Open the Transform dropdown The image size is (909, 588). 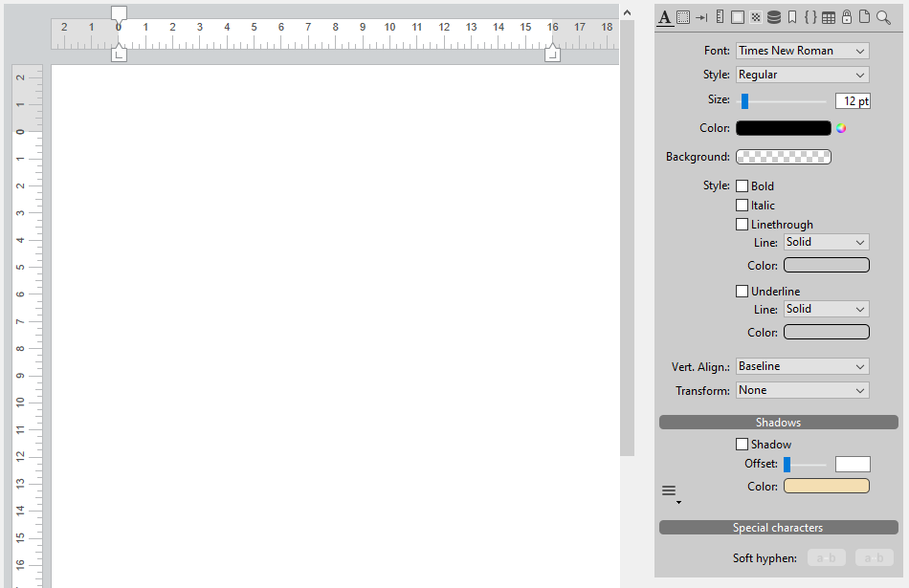click(802, 390)
